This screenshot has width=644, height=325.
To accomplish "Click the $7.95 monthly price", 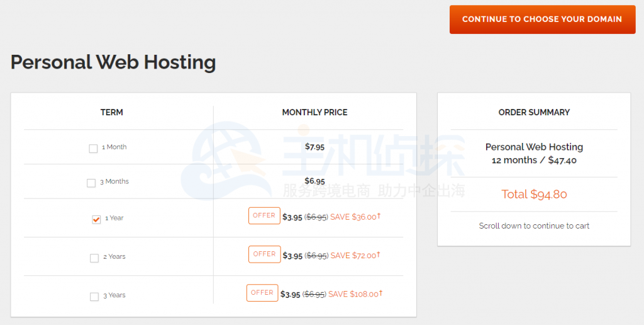I will pyautogui.click(x=314, y=147).
